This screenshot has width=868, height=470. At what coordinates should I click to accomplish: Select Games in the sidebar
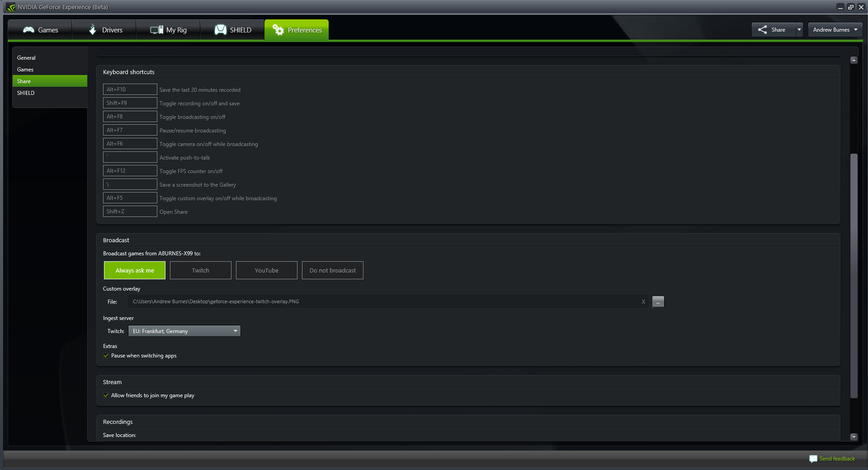coord(50,70)
